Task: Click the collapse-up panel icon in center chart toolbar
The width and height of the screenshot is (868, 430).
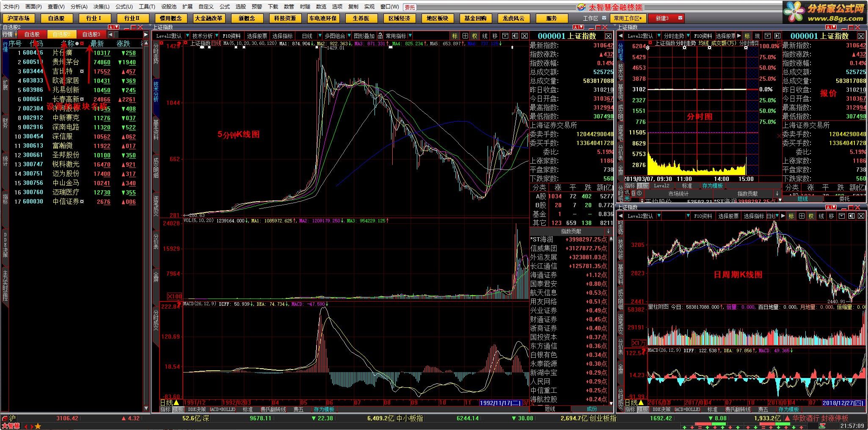Action: pos(505,36)
